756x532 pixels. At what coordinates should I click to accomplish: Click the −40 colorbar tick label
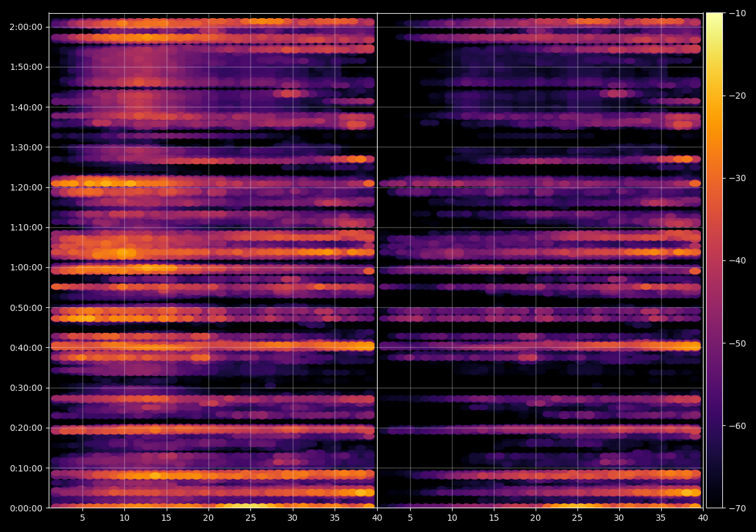click(x=737, y=260)
